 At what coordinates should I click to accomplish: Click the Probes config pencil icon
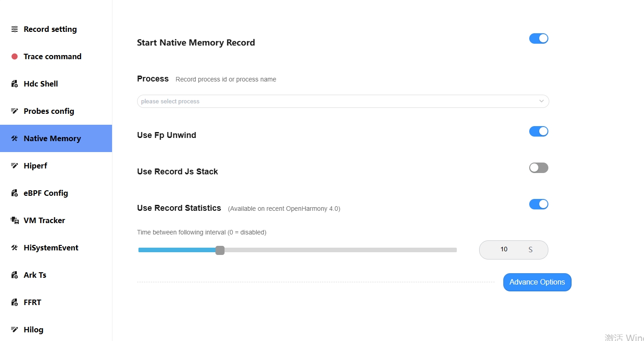pyautogui.click(x=15, y=111)
